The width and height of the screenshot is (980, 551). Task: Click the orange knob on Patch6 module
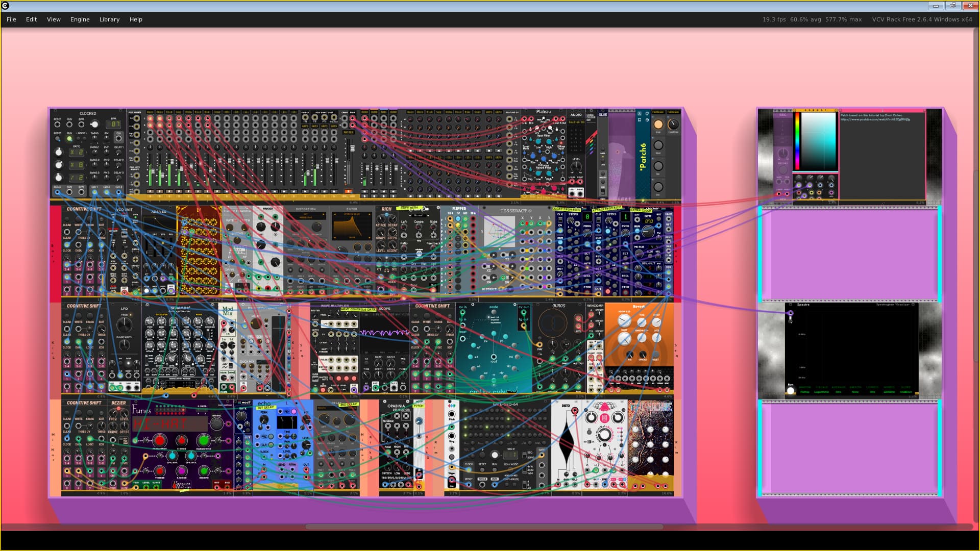click(x=658, y=124)
